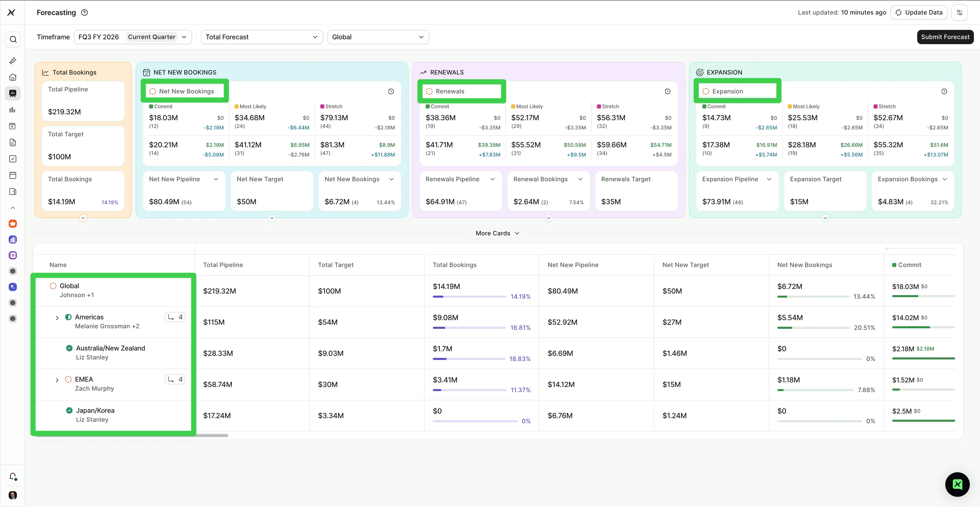Viewport: 980px width, 507px height.
Task: Click the Americas sub-item count badge
Action: point(175,317)
